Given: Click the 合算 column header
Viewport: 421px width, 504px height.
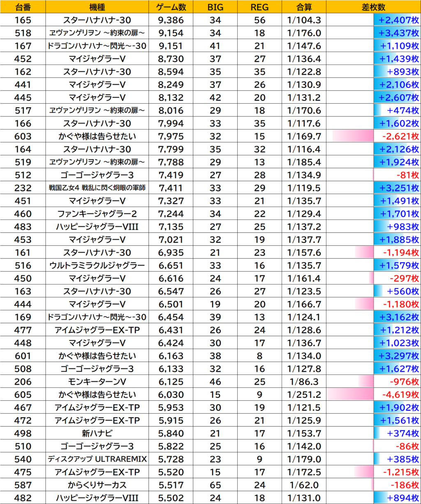Looking at the screenshot, I should click(x=304, y=7).
